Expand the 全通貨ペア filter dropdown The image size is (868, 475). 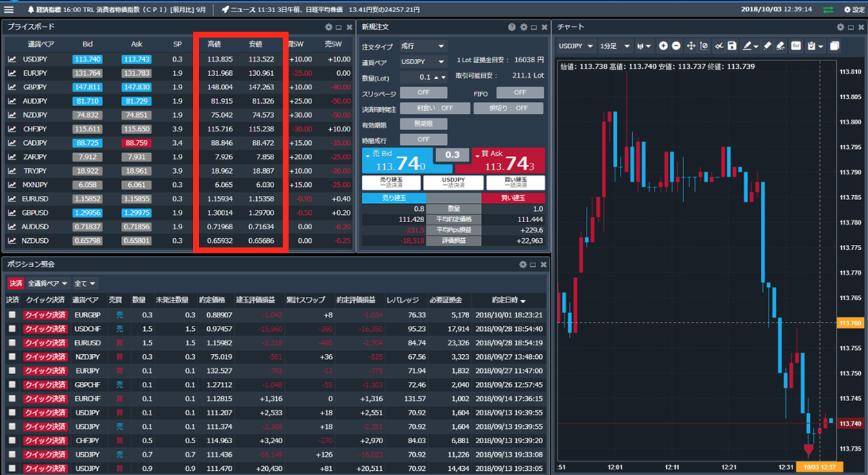click(48, 283)
